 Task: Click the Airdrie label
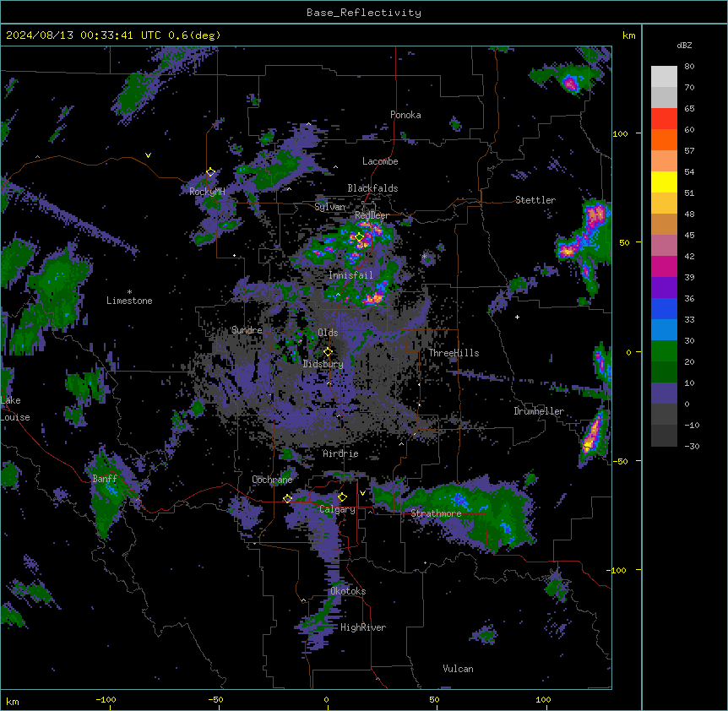coord(340,453)
